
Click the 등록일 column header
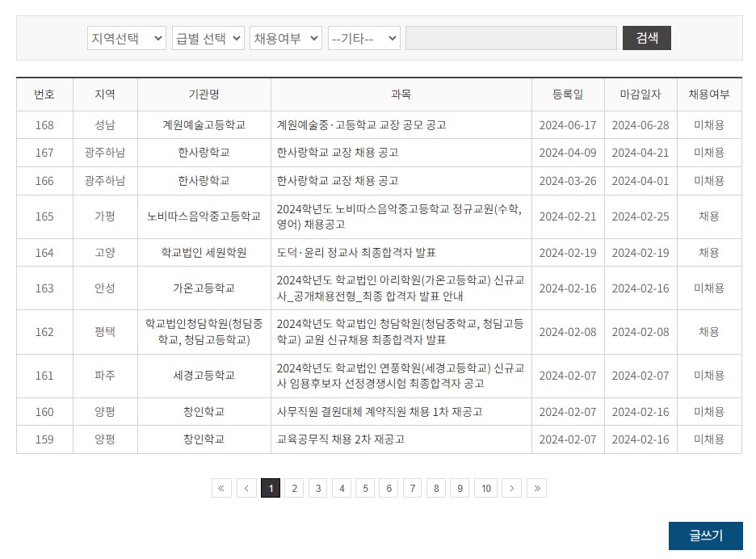click(x=568, y=94)
